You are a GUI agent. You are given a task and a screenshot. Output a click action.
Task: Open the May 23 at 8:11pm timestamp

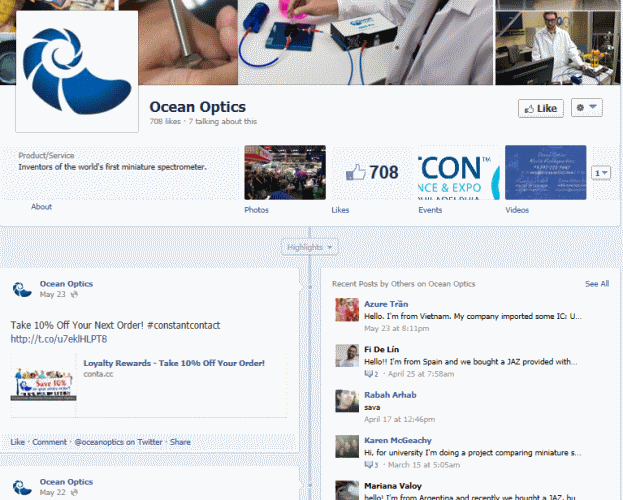(x=397, y=328)
